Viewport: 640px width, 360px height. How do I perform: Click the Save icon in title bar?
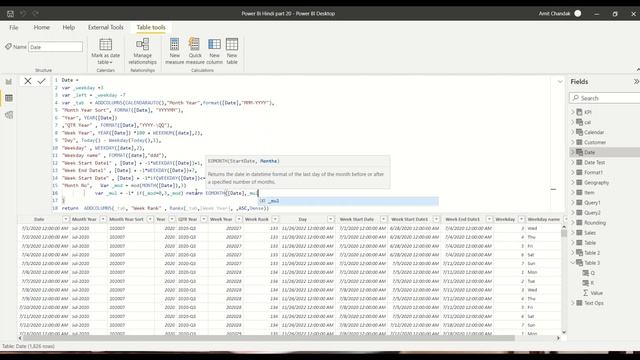click(x=10, y=13)
